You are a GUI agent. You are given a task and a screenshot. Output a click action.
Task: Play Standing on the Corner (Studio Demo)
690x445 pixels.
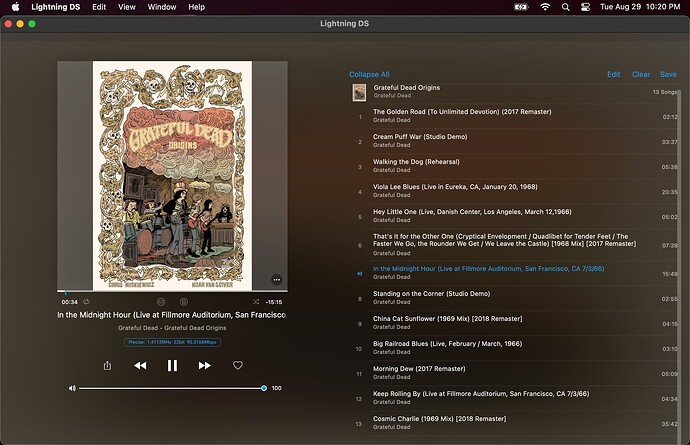pos(515,298)
